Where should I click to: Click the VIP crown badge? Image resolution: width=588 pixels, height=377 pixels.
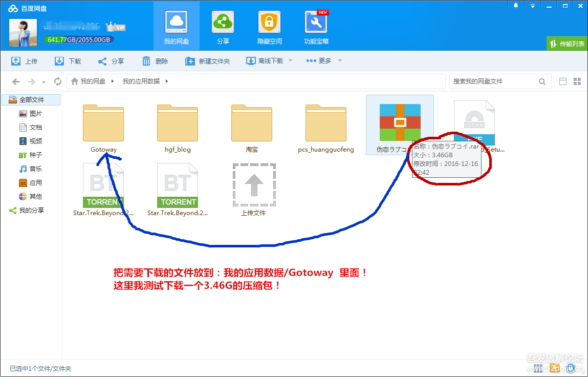(115, 27)
